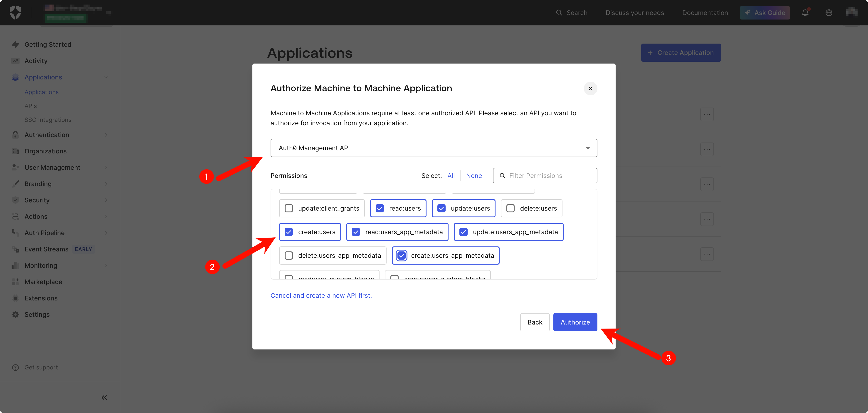Open the notifications bell

pyautogui.click(x=805, y=13)
